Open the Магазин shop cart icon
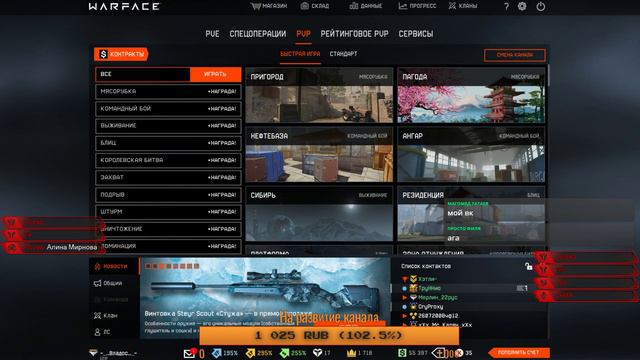 (256, 6)
